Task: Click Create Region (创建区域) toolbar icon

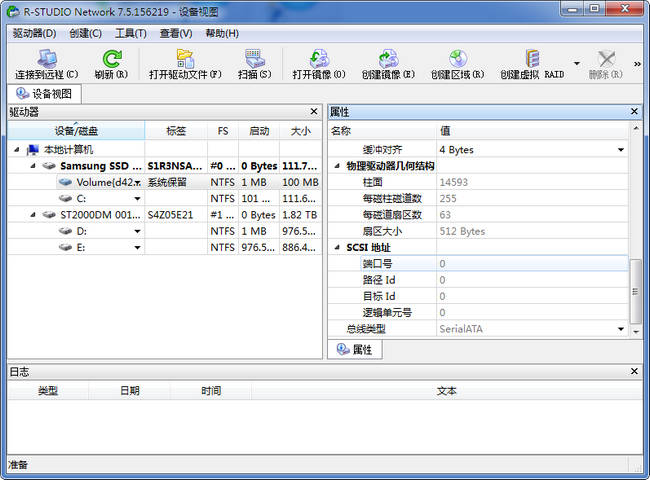Action: (x=458, y=59)
